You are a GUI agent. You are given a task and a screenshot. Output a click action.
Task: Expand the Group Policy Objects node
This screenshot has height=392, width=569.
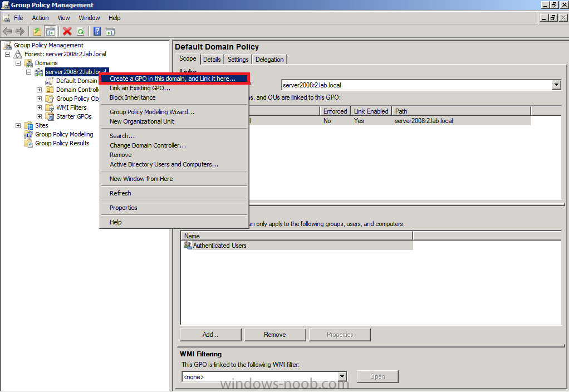coord(39,99)
